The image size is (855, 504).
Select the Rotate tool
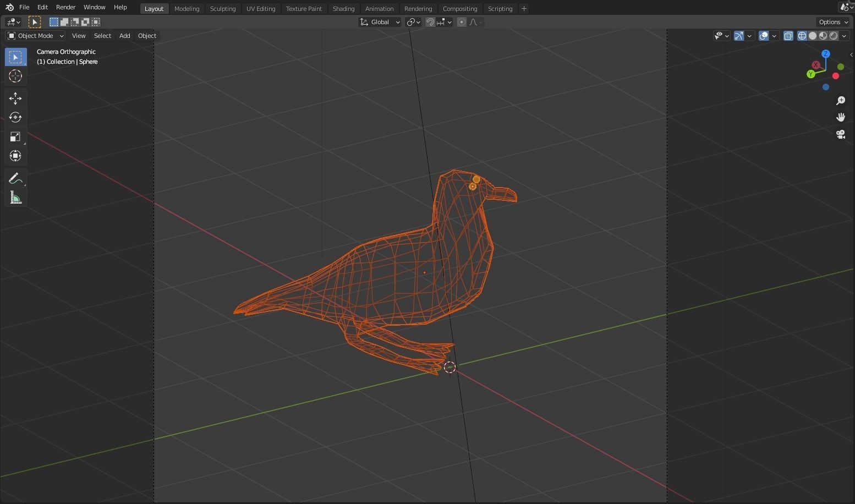click(x=15, y=117)
